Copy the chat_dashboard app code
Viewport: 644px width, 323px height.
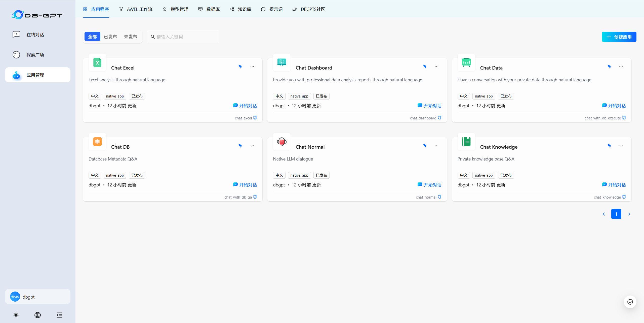439,118
